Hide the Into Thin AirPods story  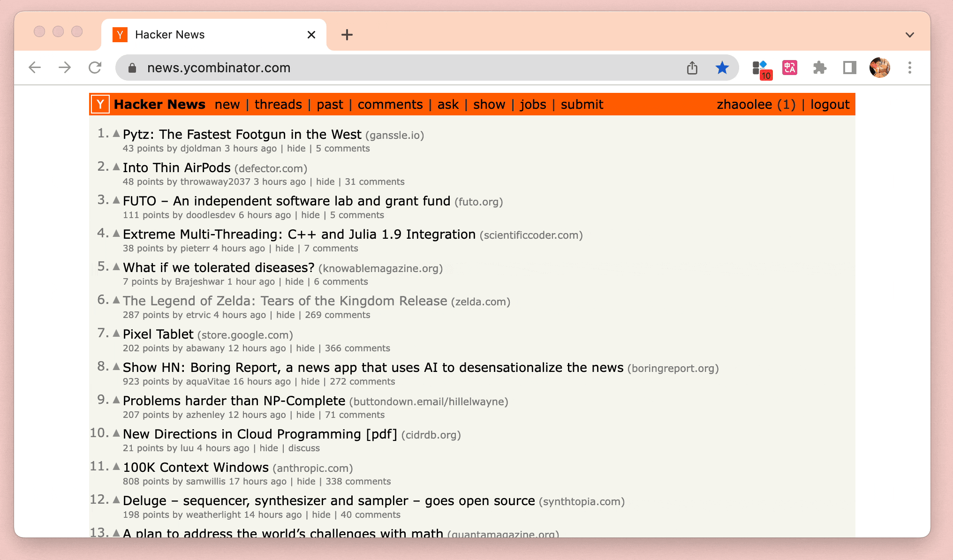click(325, 182)
